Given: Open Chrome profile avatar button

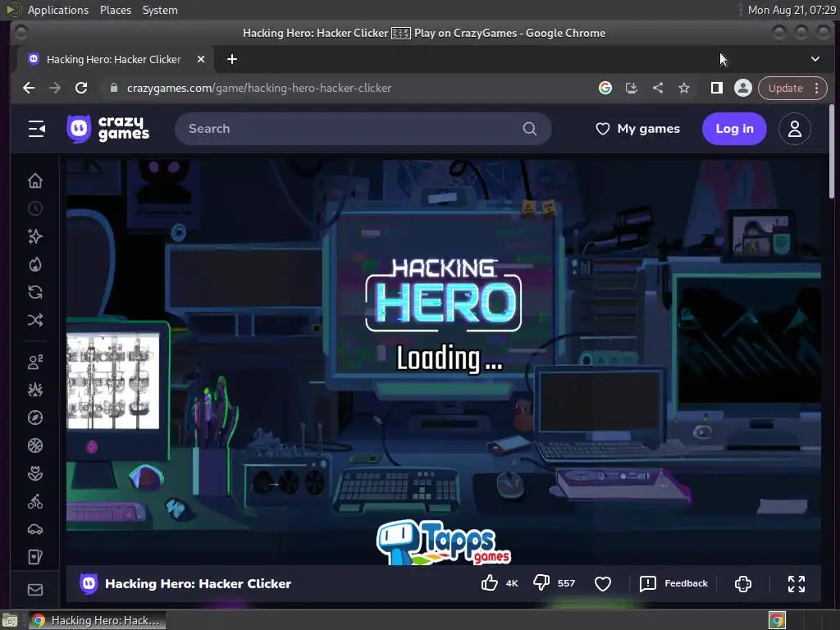Looking at the screenshot, I should (x=743, y=88).
